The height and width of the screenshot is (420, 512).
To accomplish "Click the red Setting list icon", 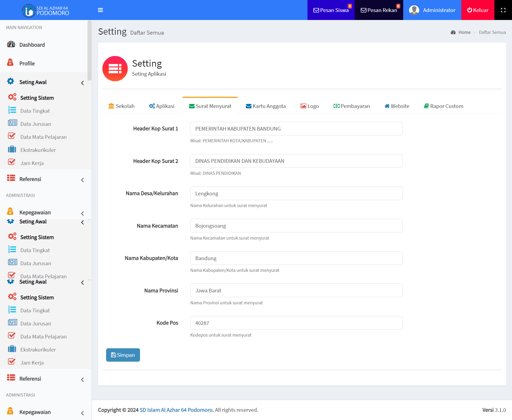I will coord(115,68).
